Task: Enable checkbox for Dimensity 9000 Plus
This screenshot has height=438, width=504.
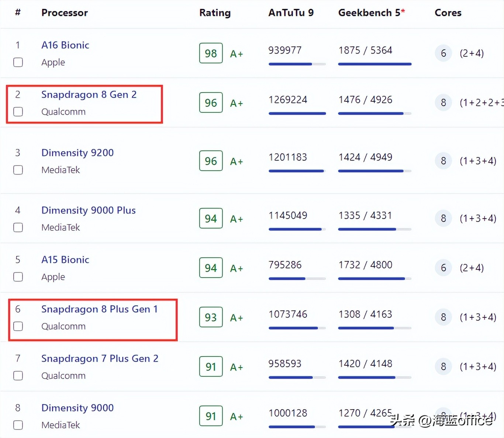Action: tap(18, 227)
